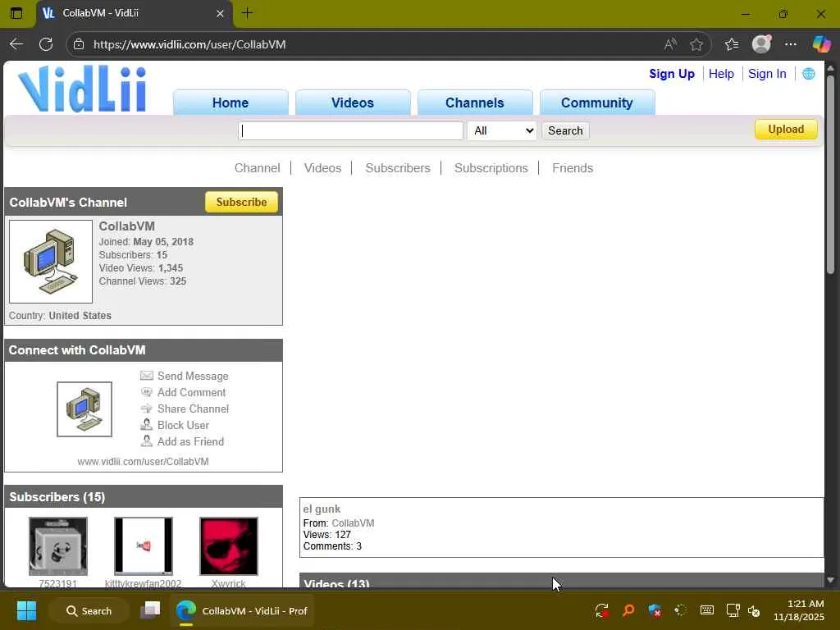This screenshot has width=840, height=630.
Task: Click the muted volume tray icon
Action: tap(755, 610)
